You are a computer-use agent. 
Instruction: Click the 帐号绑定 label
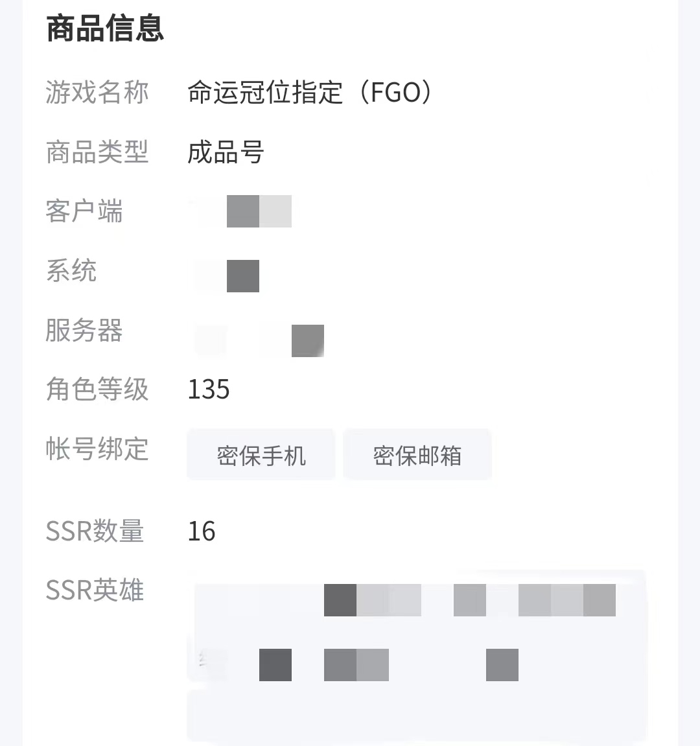coord(97,449)
